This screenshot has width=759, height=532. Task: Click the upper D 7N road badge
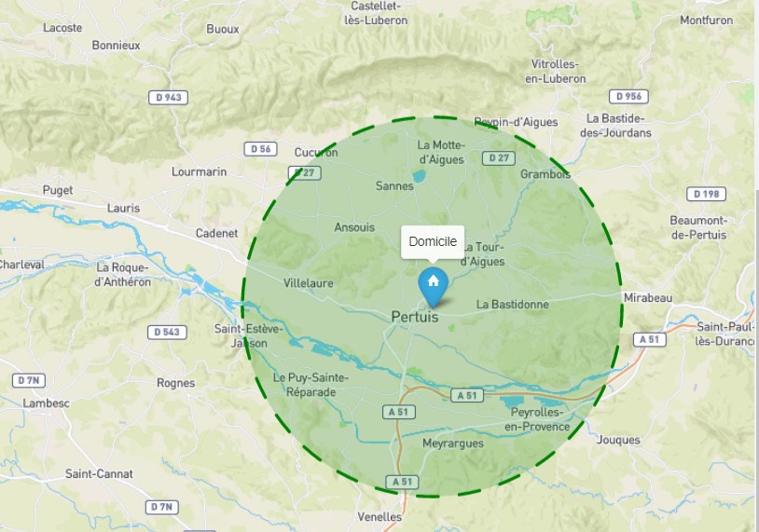(29, 381)
